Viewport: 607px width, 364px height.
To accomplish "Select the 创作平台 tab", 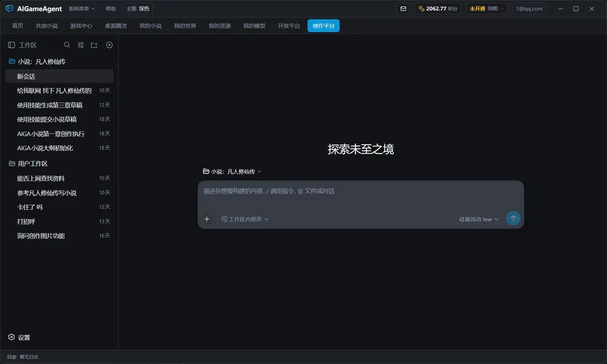I will click(323, 26).
